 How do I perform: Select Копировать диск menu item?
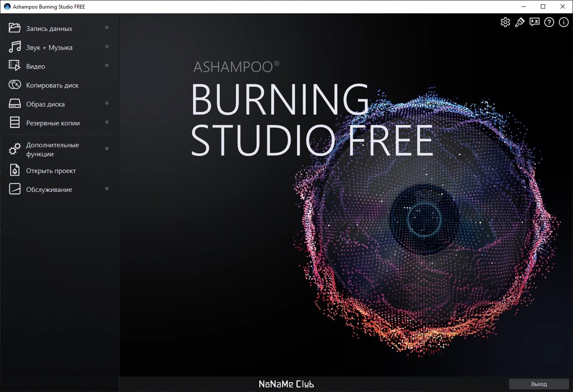[52, 85]
